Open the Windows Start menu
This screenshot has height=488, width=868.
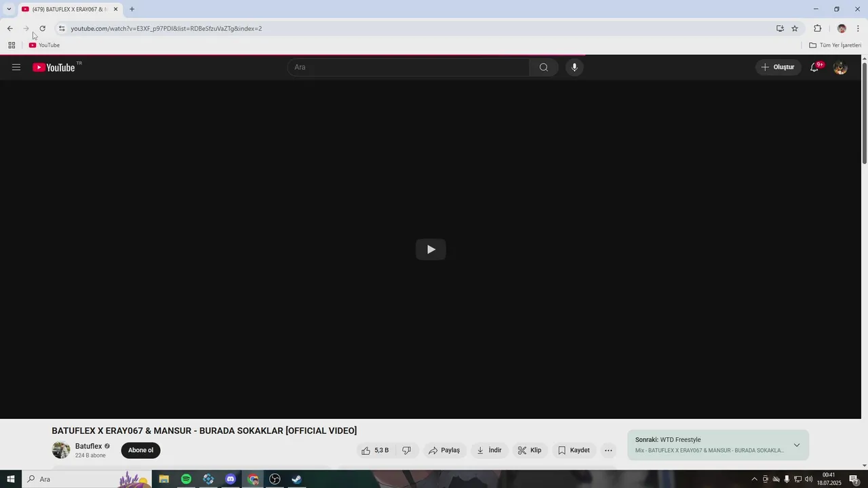pyautogui.click(x=11, y=479)
